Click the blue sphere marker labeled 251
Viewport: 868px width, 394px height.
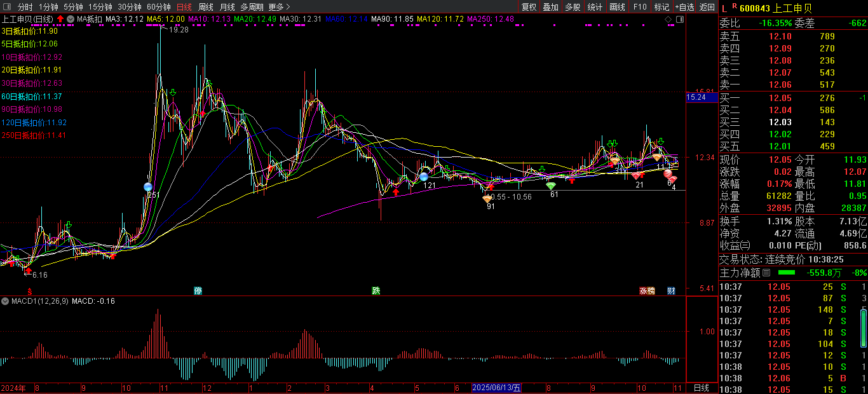[148, 187]
